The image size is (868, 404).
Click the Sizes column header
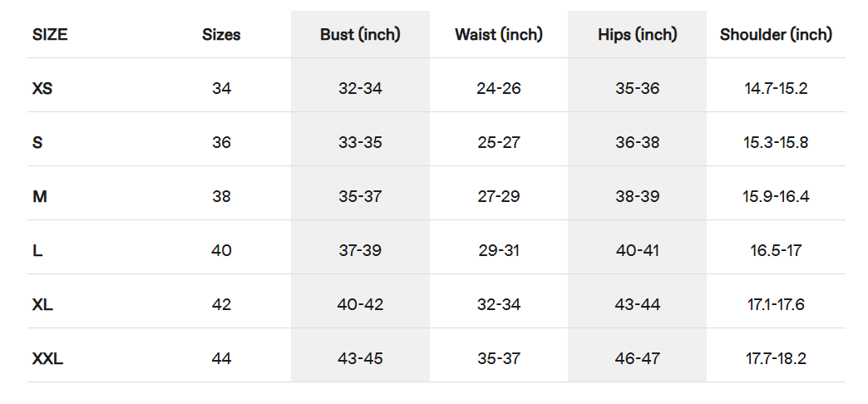221,35
